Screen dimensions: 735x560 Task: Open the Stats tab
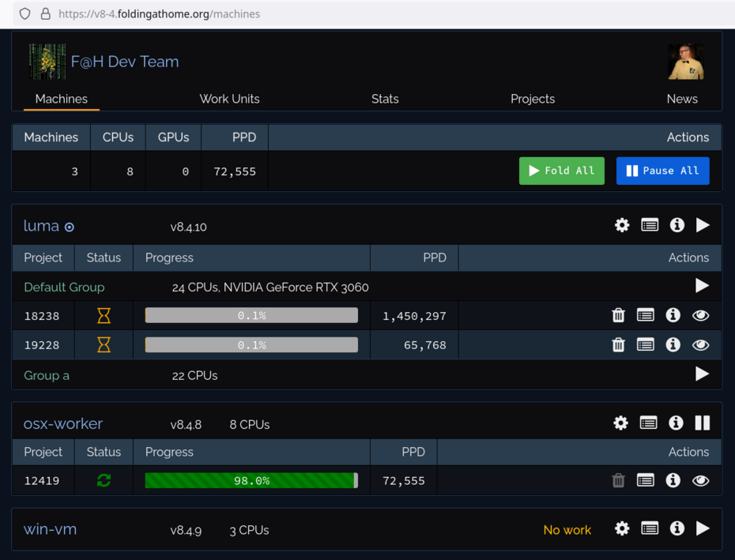(385, 99)
